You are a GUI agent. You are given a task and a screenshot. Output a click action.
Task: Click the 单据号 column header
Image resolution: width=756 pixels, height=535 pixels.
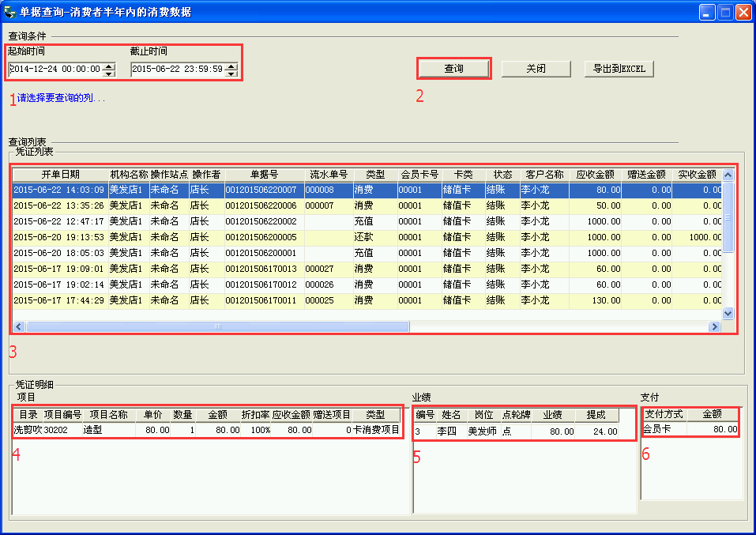(x=264, y=175)
